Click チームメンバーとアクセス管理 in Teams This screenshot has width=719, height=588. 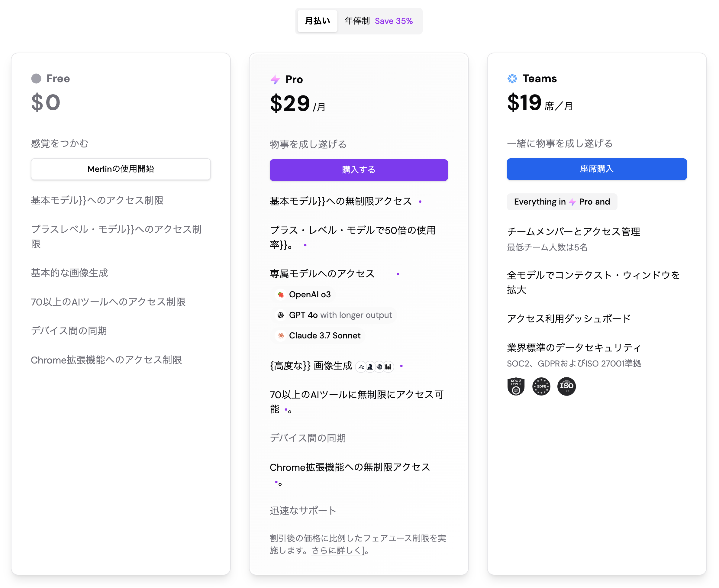(574, 232)
